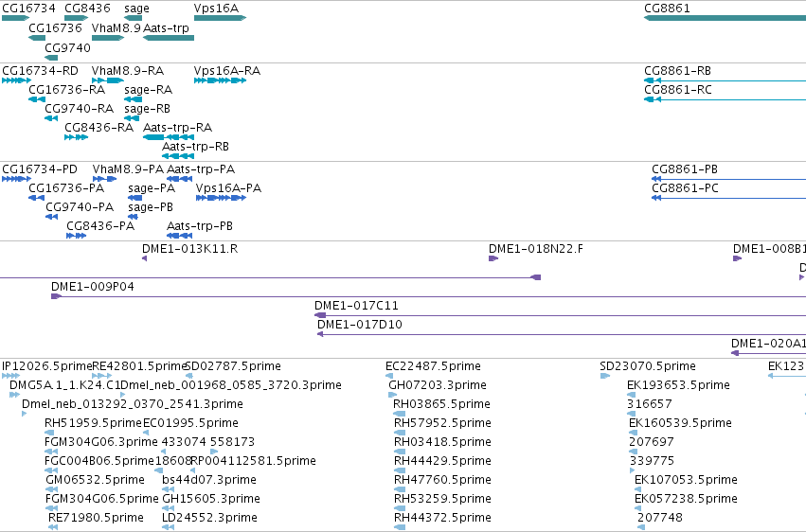This screenshot has height=532, width=806.
Task: Select the DME1-009P04 clone label
Action: click(93, 287)
